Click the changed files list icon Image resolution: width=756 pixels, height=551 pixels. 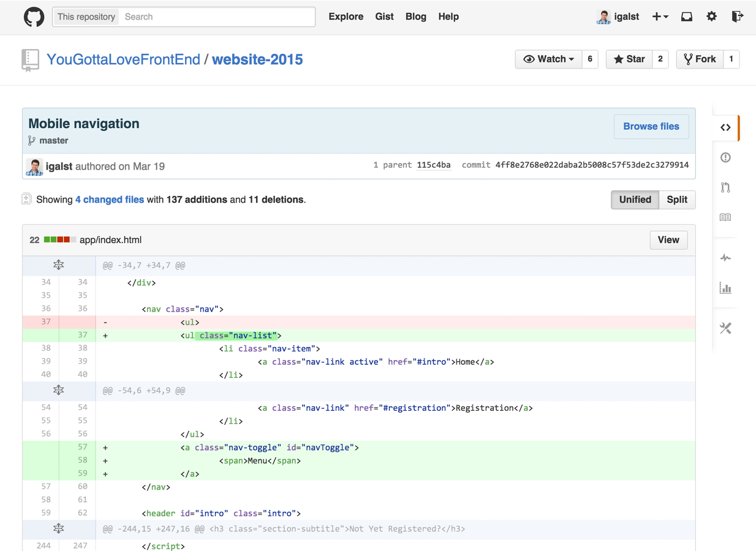(26, 199)
